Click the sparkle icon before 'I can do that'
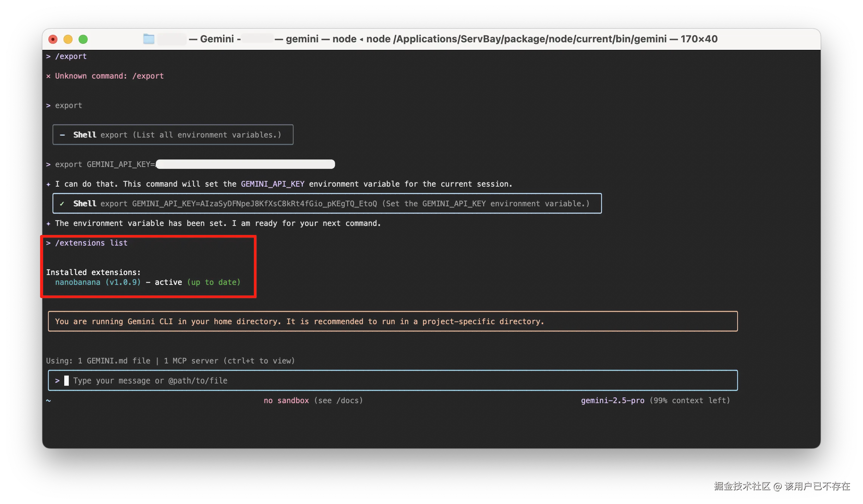 coord(48,184)
